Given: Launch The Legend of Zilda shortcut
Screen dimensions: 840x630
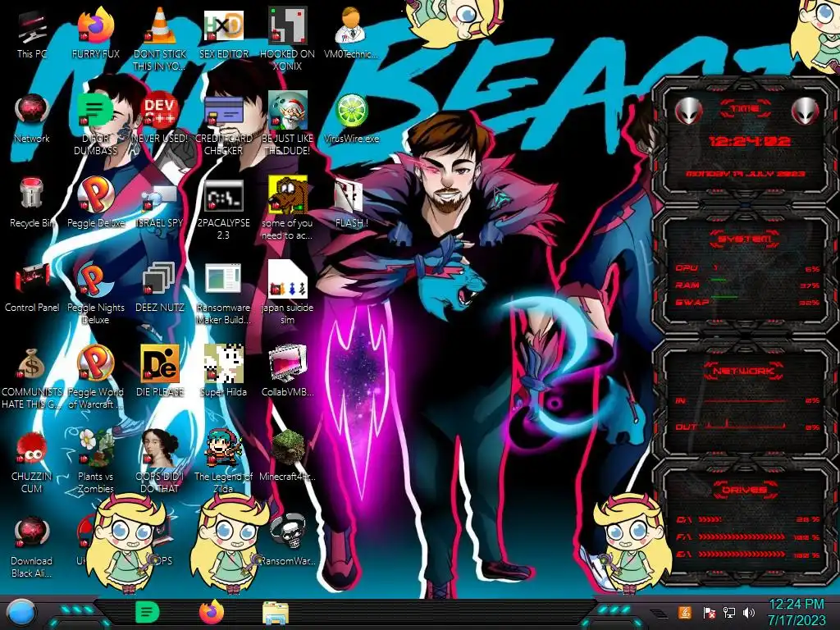Looking at the screenshot, I should [223, 462].
